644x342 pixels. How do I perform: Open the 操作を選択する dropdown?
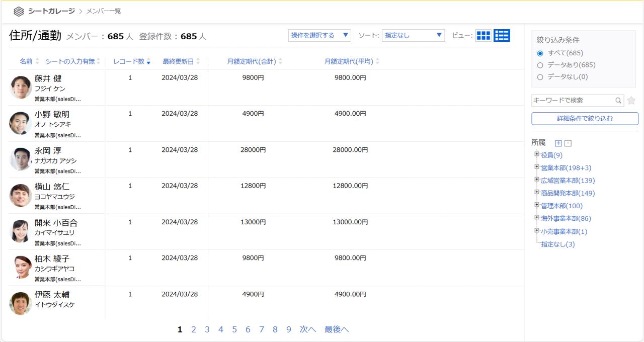pyautogui.click(x=319, y=35)
